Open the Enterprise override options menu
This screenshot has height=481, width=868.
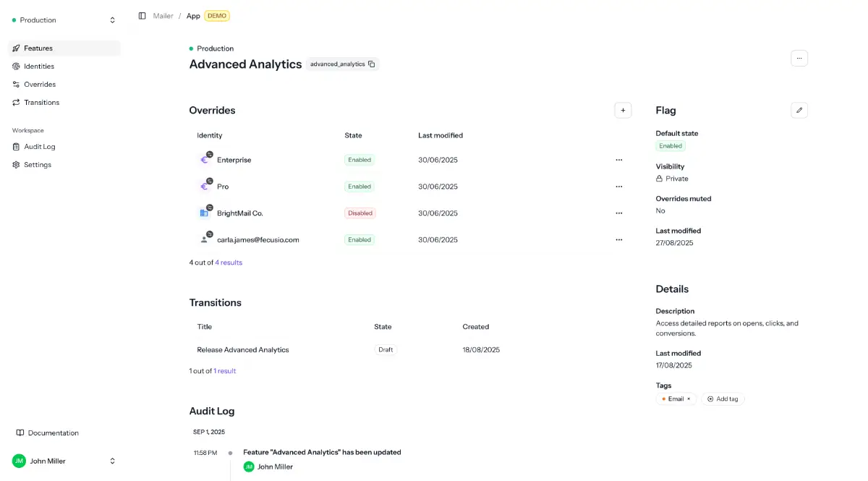(x=618, y=160)
